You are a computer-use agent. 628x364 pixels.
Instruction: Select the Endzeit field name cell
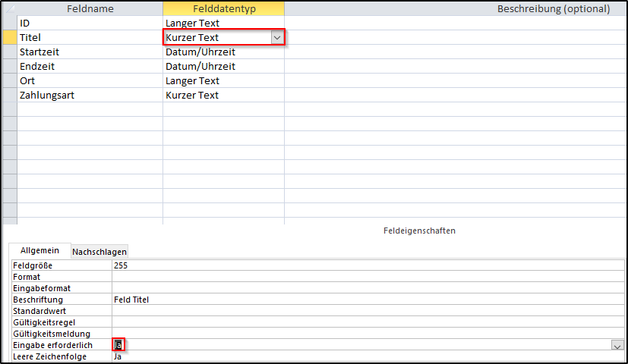90,67
